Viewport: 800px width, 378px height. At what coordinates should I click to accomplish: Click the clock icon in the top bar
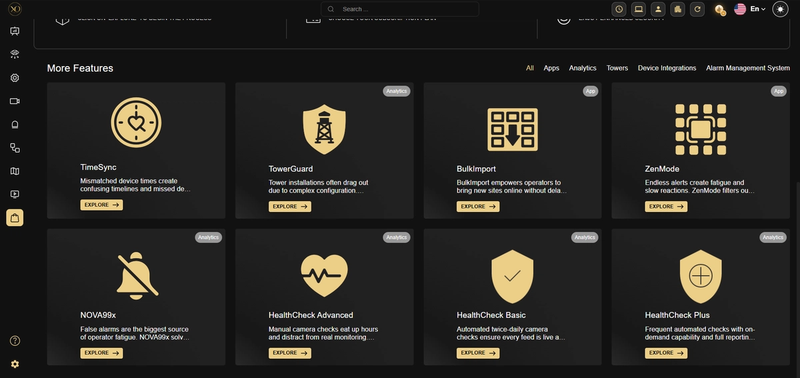click(x=619, y=9)
